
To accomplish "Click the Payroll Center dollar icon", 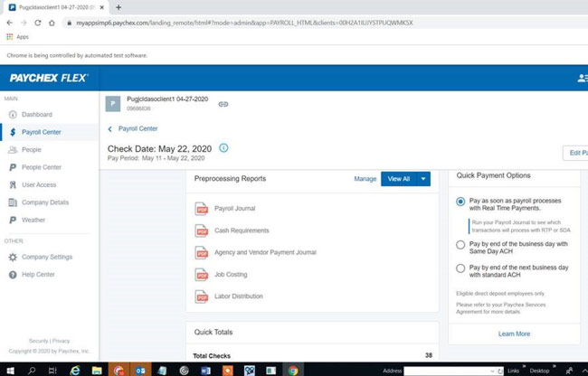I will pos(13,132).
